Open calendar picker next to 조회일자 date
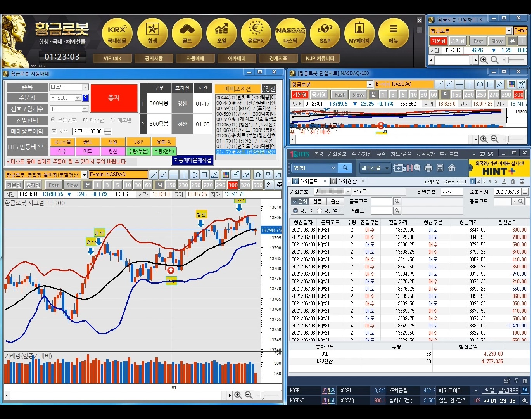 click(525, 192)
